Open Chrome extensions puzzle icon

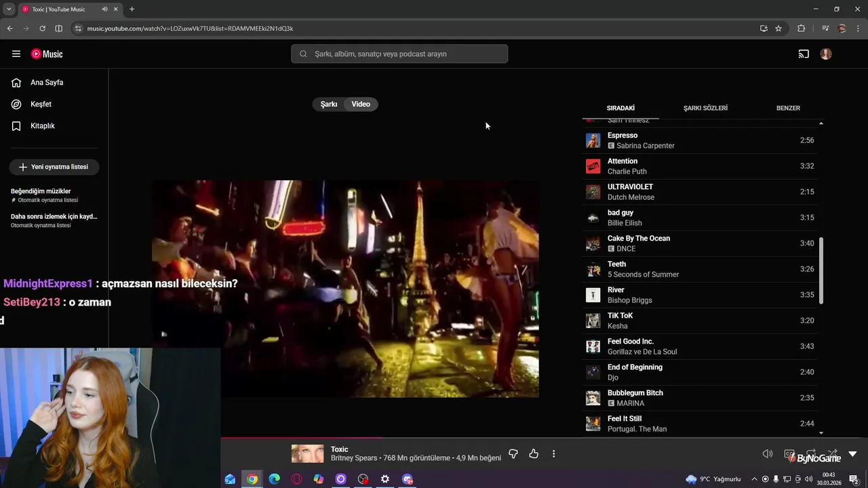(x=802, y=28)
